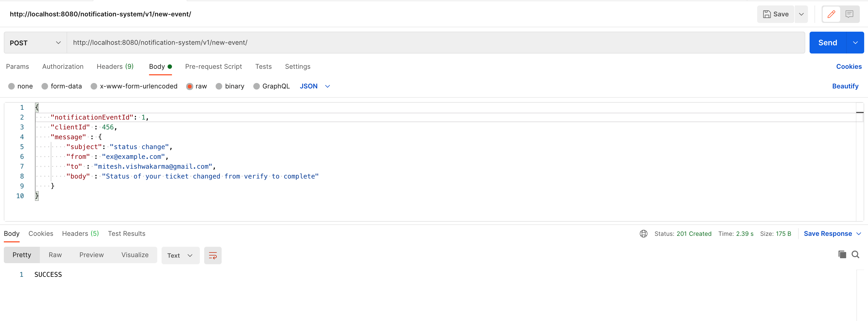Open the JSON format dropdown

coord(315,86)
